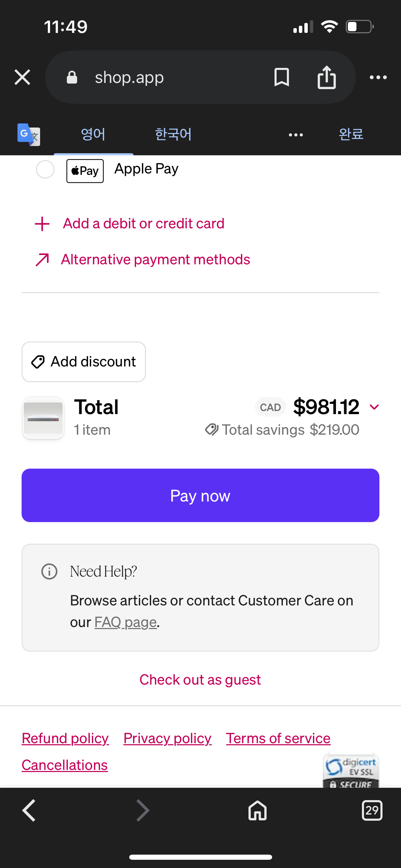Viewport: 401px width, 868px height.
Task: Switch to the 영어 language tab
Action: click(93, 134)
